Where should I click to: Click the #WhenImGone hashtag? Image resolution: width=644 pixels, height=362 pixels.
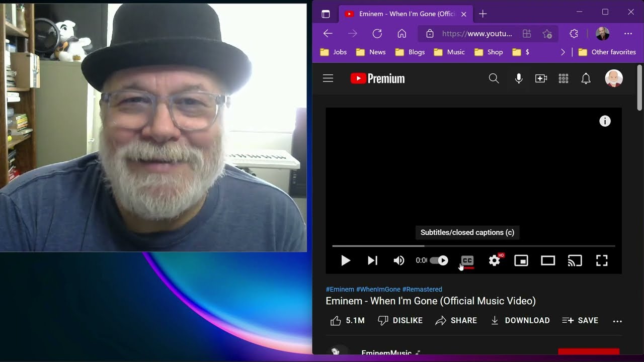click(378, 289)
